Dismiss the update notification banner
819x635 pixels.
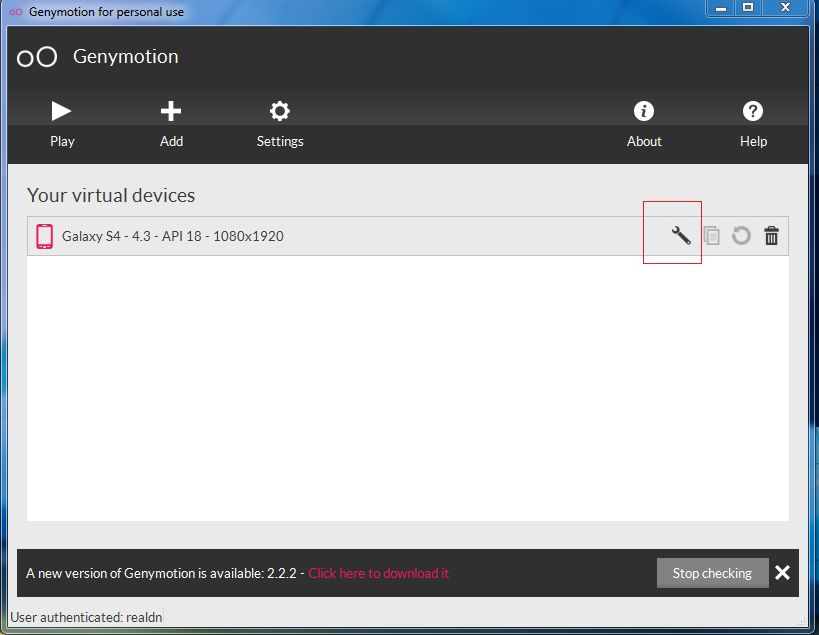click(782, 573)
